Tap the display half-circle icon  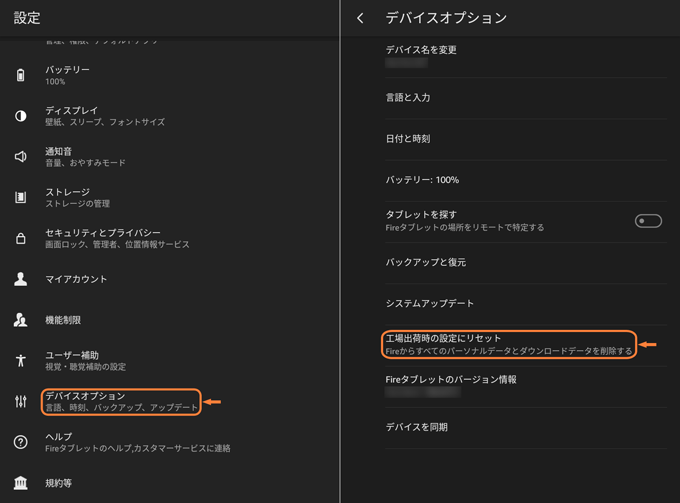20,116
